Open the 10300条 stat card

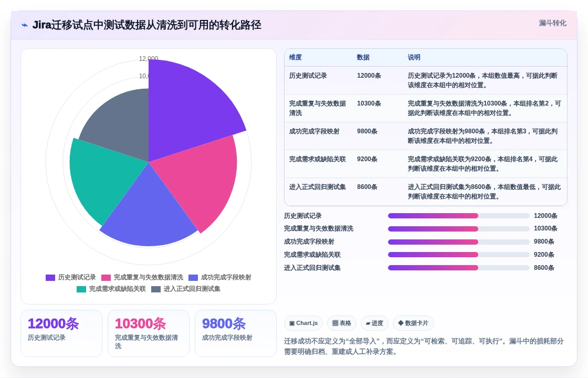click(x=149, y=333)
